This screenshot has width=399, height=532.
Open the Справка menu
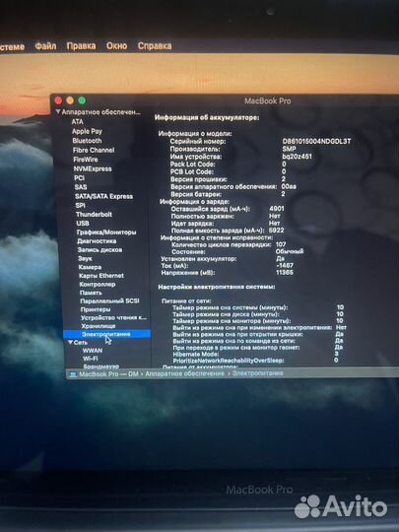pos(155,45)
